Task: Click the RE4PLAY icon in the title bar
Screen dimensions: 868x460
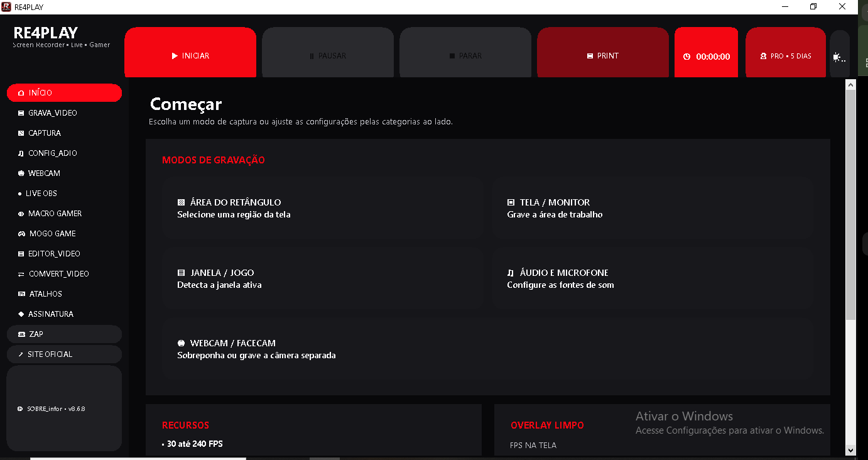Action: (x=6, y=7)
